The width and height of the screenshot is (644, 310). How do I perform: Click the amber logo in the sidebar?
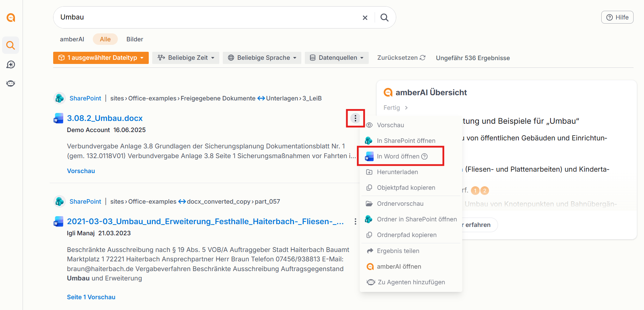[11, 17]
